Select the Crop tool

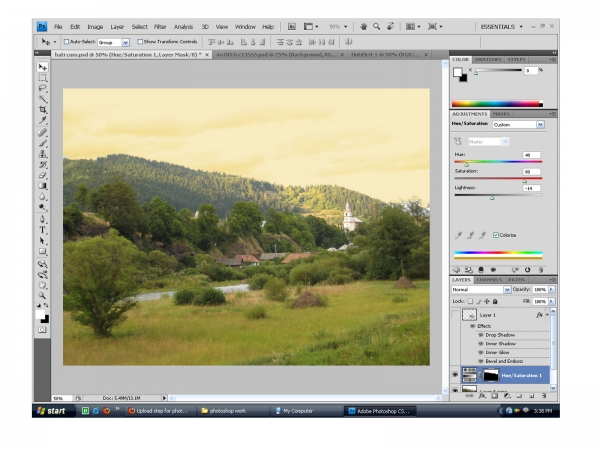click(x=42, y=110)
